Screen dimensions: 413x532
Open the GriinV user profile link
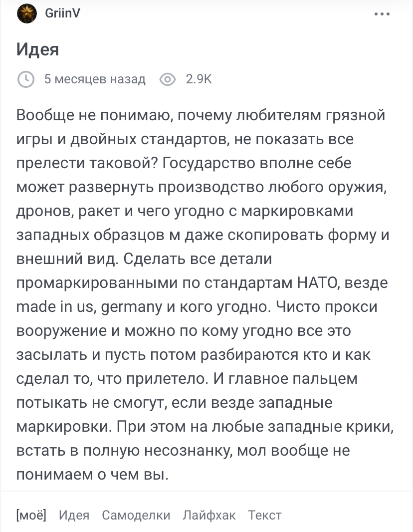(x=62, y=13)
